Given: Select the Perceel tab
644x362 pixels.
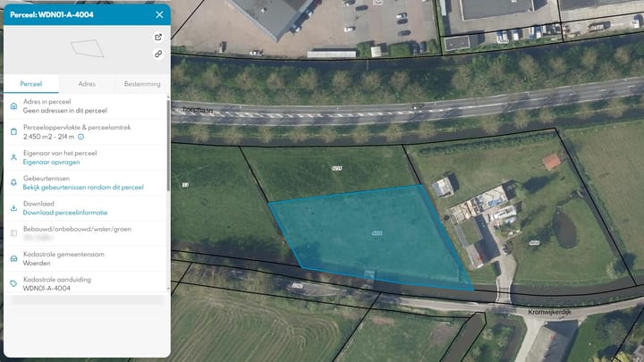Looking at the screenshot, I should [x=31, y=83].
